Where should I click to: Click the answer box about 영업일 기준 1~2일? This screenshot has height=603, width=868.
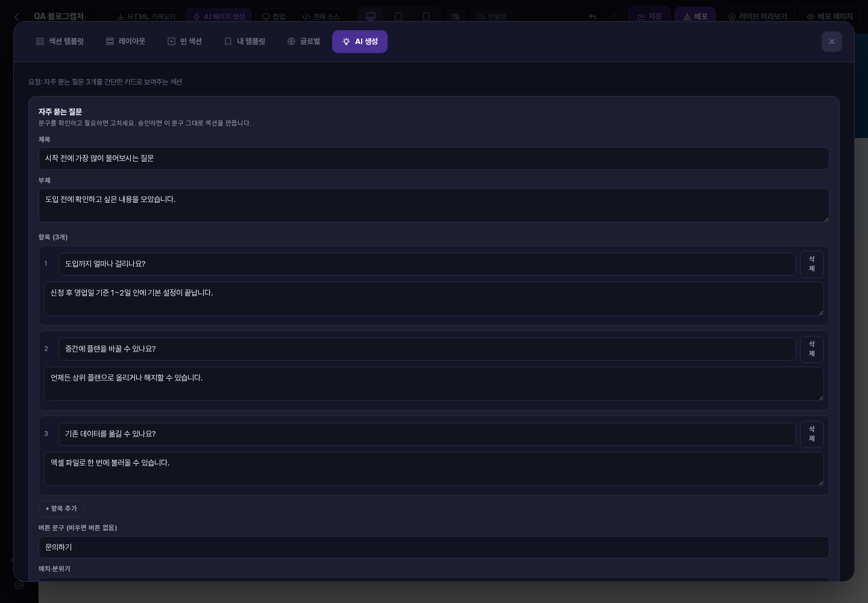434,298
